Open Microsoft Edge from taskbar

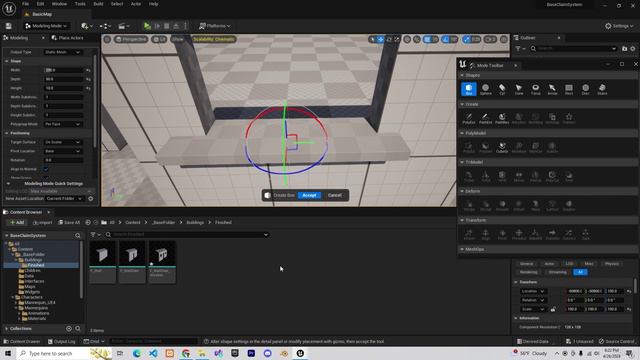pos(136,353)
